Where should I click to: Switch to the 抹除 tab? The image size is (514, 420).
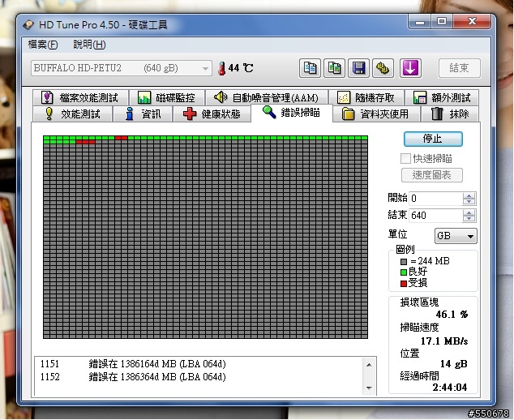tap(450, 114)
